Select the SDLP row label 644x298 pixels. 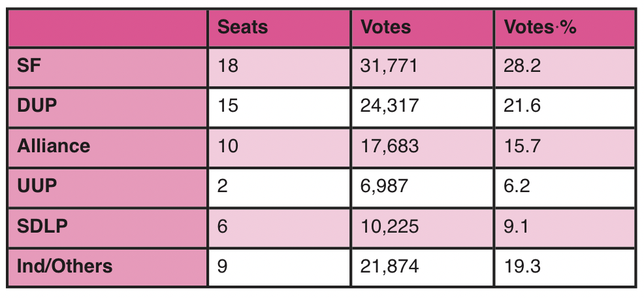[x=42, y=225]
